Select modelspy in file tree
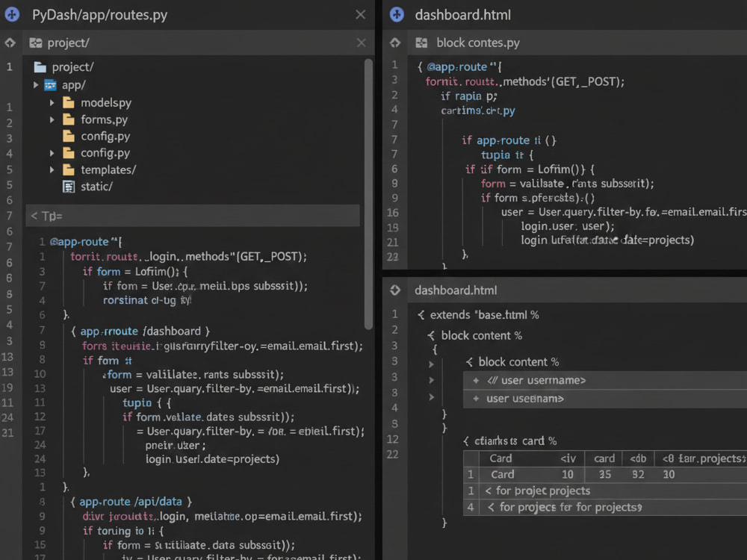747x560 pixels. (106, 102)
